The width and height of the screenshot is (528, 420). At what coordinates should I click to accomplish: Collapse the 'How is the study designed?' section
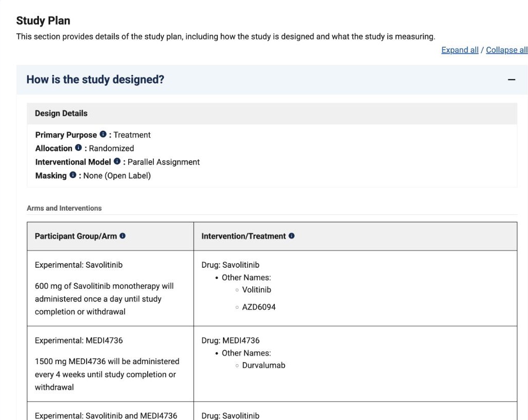click(511, 80)
